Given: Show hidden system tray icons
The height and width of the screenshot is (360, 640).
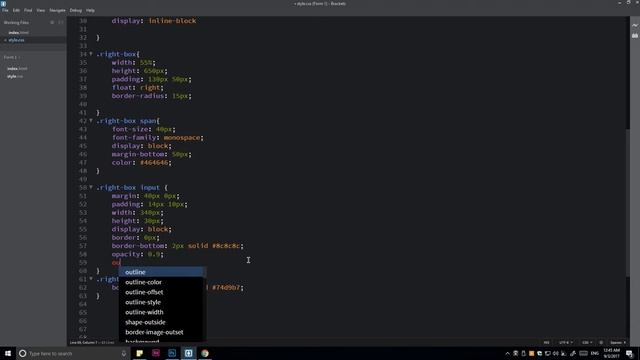Looking at the screenshot, I should (x=507, y=353).
